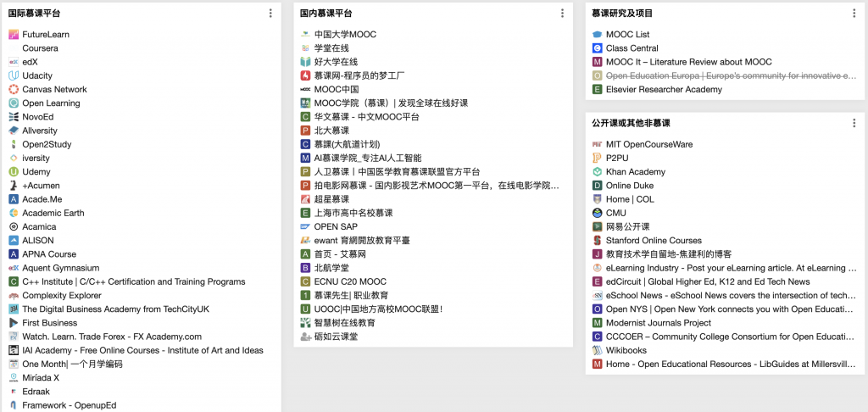Click the MIT OpenCourseWare favicon
This screenshot has width=868, height=412.
[597, 144]
